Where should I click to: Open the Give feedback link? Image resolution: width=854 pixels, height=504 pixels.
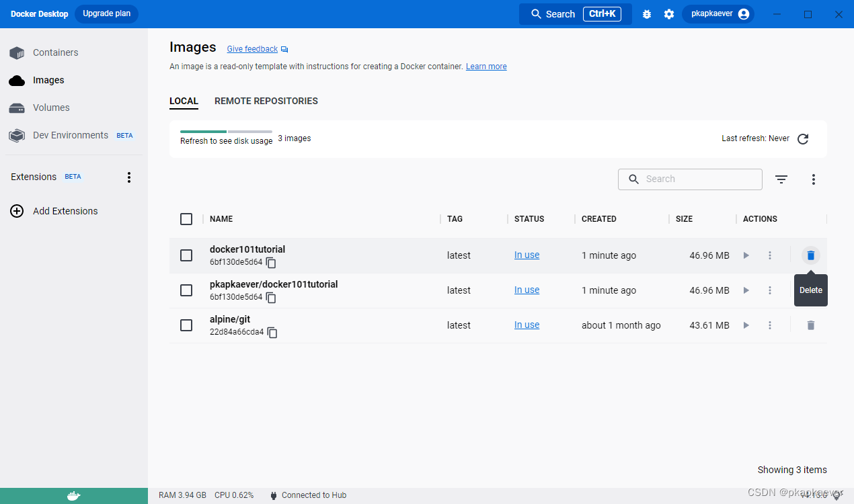pyautogui.click(x=252, y=49)
